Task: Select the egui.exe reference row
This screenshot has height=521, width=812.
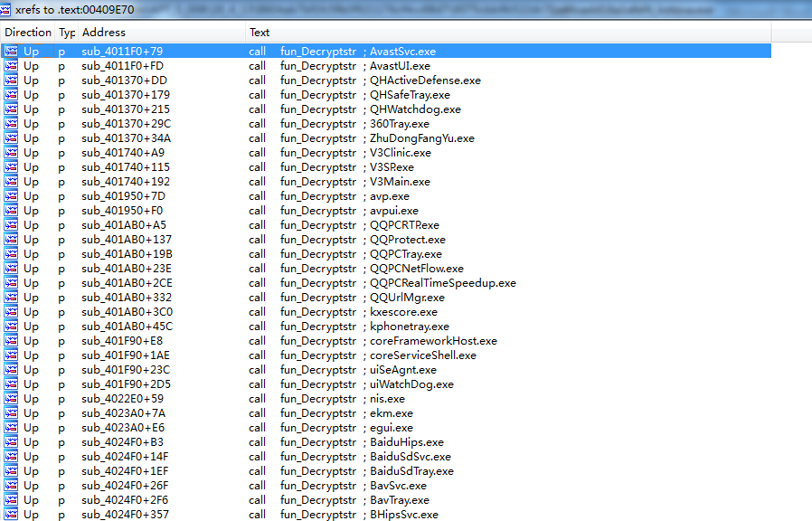Action: pyautogui.click(x=391, y=428)
